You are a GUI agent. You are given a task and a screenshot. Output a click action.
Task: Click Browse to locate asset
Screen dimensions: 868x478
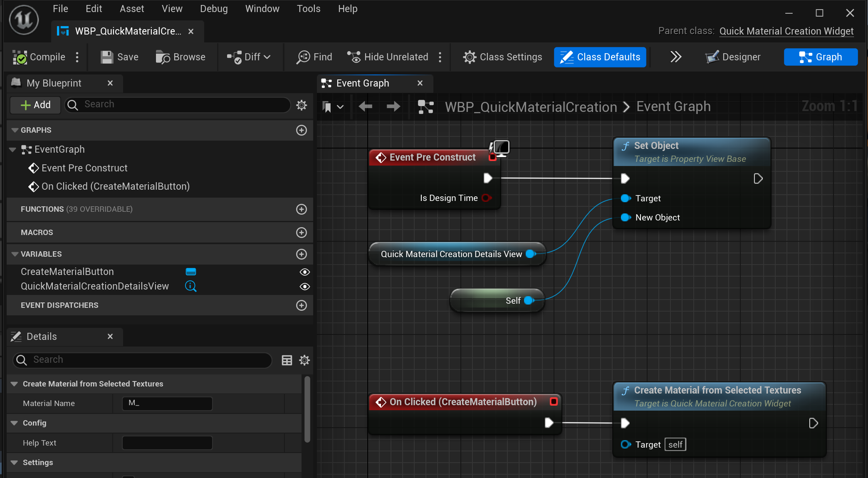pyautogui.click(x=181, y=57)
